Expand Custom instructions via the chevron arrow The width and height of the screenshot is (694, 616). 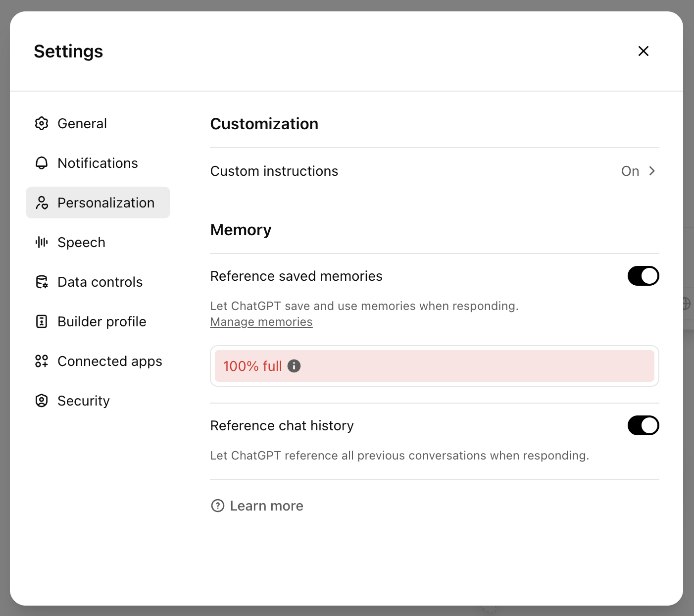[x=652, y=171]
